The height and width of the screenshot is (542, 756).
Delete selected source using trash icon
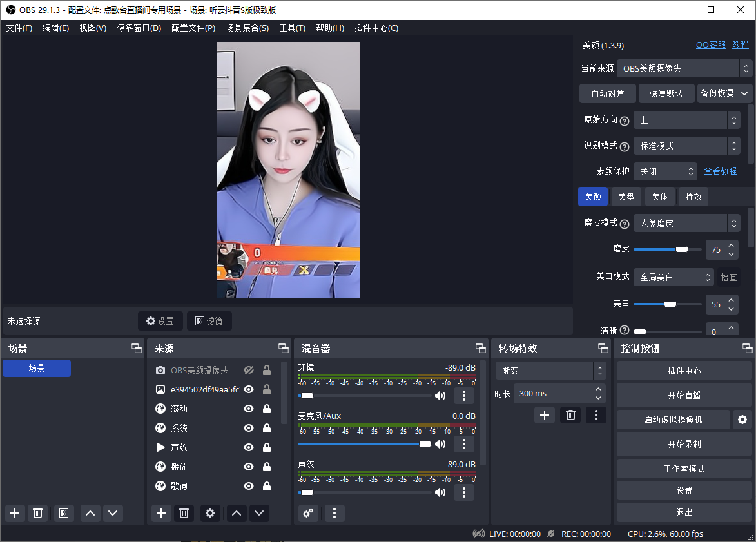184,513
